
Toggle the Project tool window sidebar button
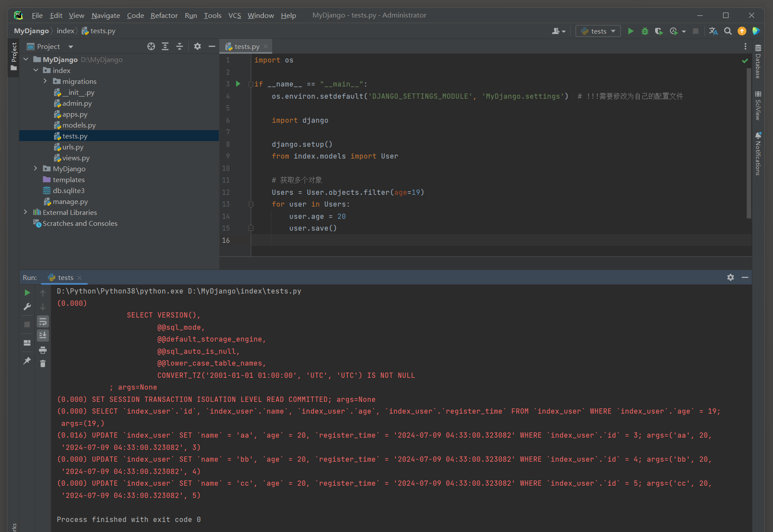(14, 57)
